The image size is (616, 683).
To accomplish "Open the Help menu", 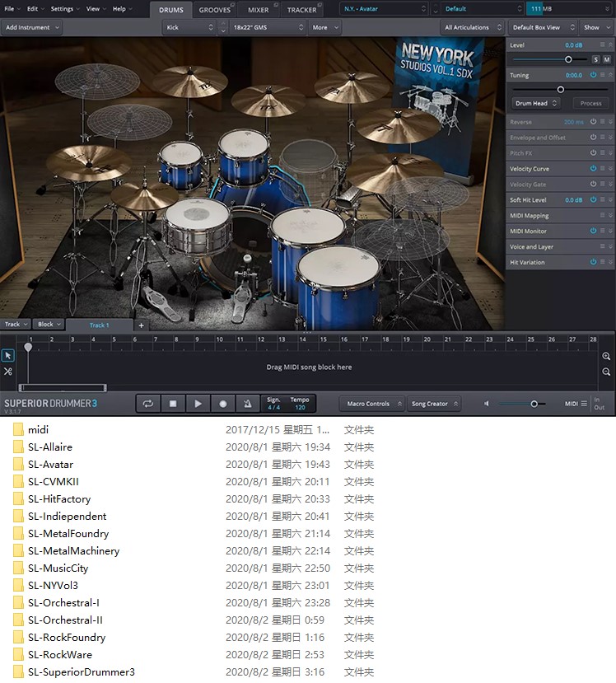I will click(x=123, y=9).
